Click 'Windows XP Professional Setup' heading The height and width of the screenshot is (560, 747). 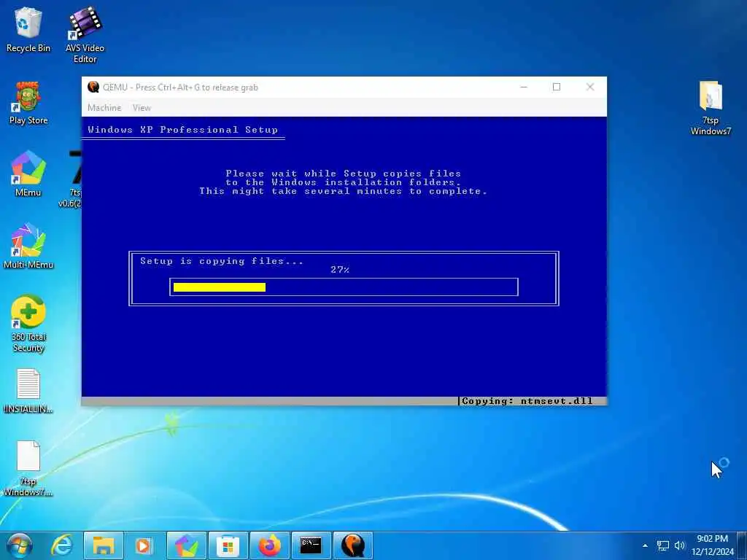coord(182,130)
